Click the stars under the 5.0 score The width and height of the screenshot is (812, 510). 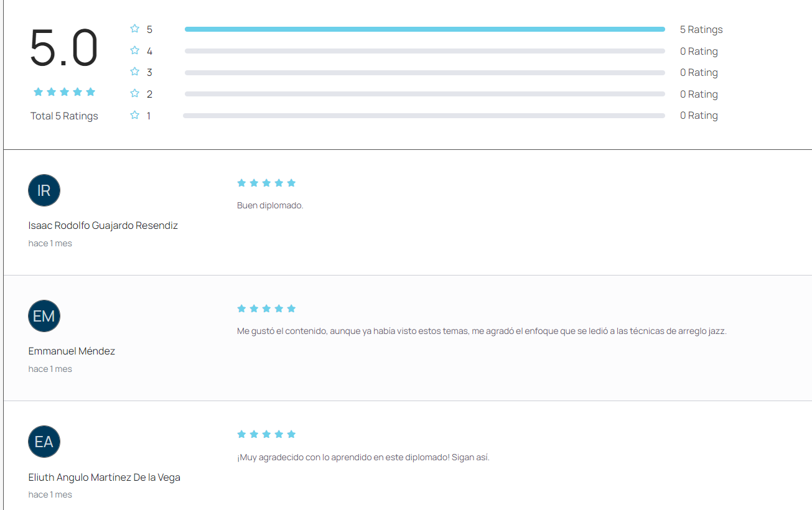[64, 92]
